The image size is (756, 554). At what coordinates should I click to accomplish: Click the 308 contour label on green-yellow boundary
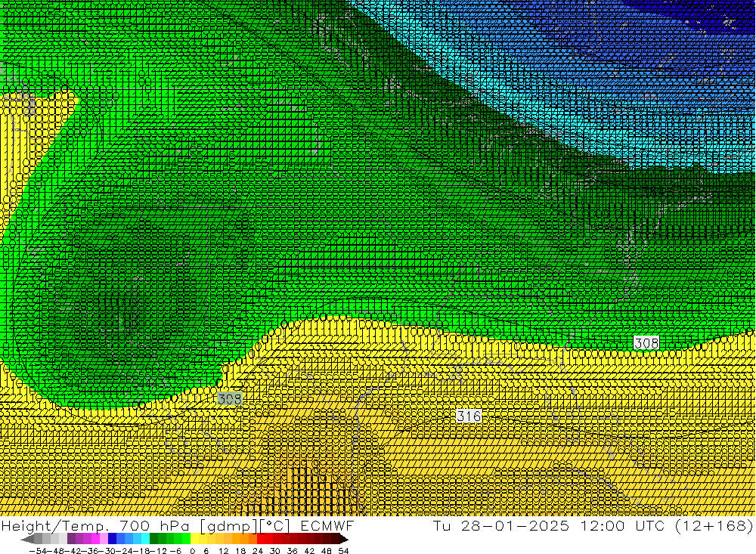(x=230, y=399)
